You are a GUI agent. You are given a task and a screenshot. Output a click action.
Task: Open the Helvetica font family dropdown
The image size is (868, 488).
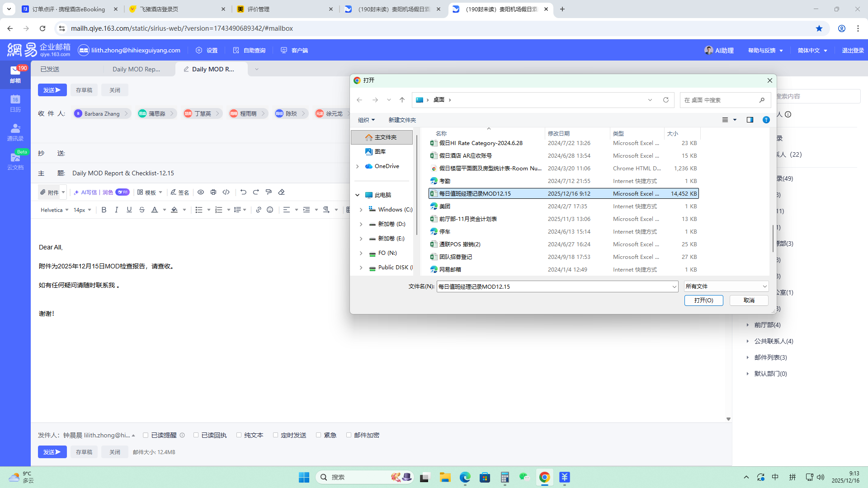[54, 210]
